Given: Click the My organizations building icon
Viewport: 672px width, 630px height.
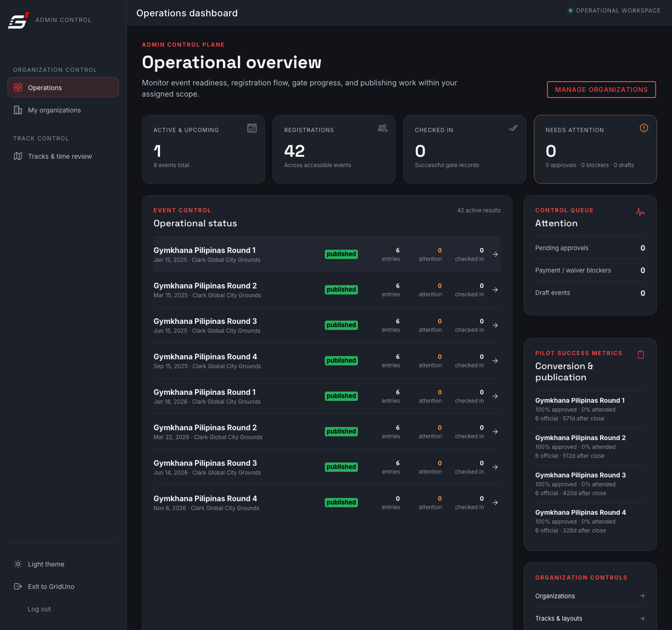Looking at the screenshot, I should [x=18, y=110].
